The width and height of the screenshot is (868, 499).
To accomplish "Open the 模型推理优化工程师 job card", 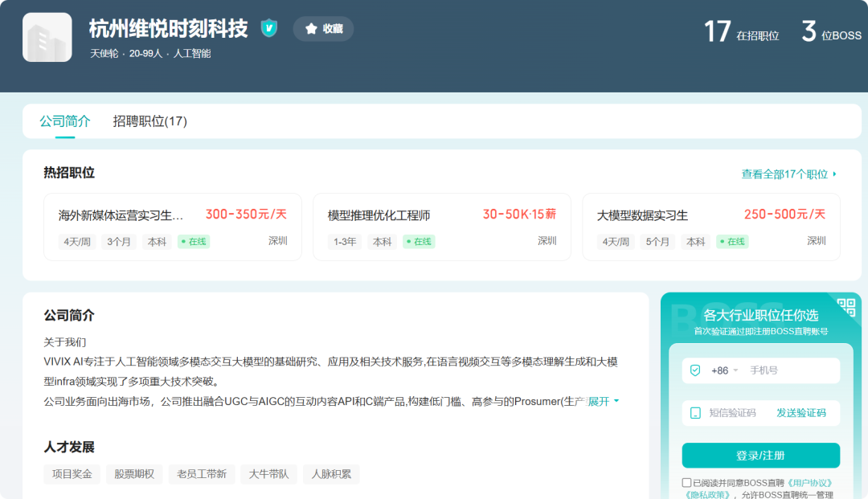I will (x=442, y=227).
